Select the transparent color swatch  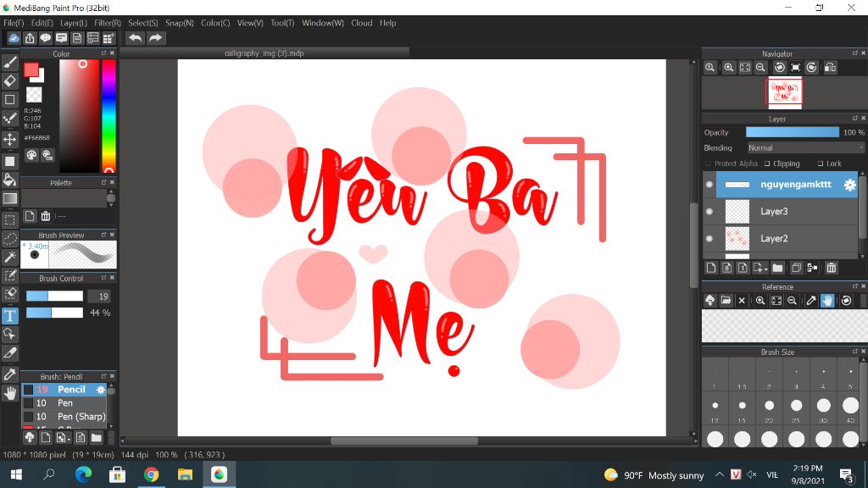coord(34,95)
